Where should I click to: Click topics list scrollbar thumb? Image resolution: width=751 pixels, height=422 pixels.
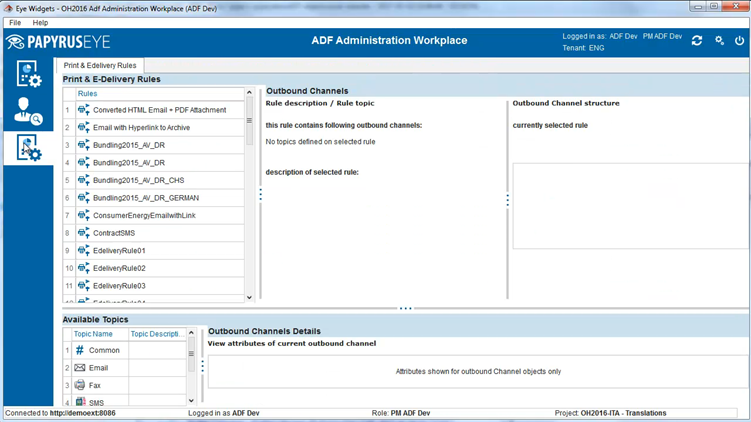191,354
